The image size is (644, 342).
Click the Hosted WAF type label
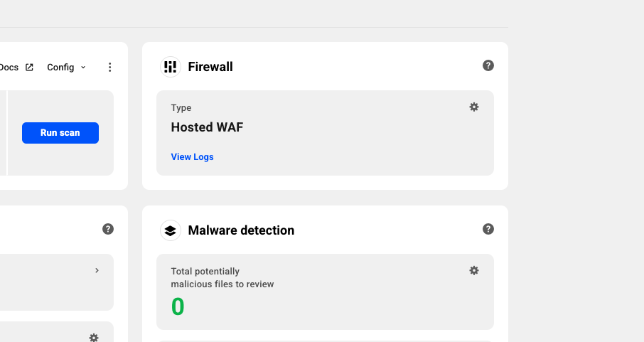208,127
